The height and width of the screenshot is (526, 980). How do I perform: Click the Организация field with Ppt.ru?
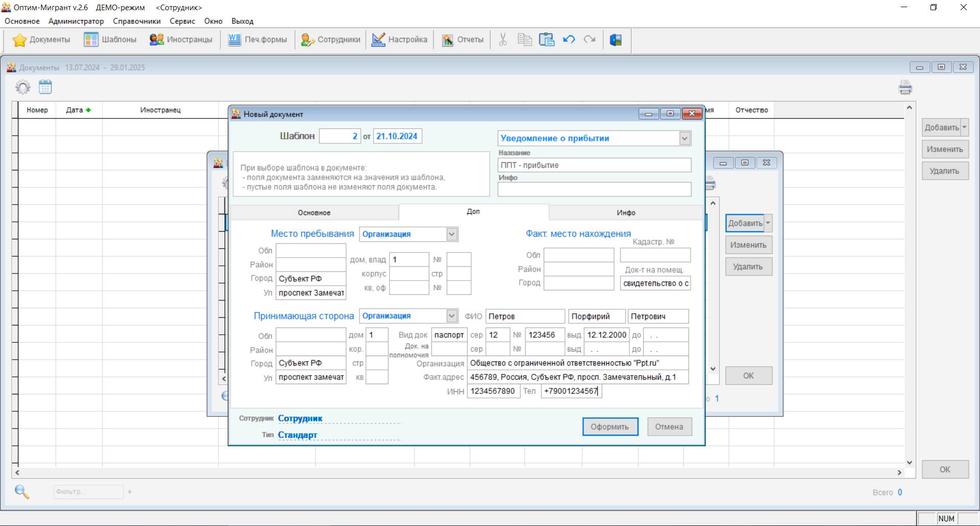coord(578,363)
